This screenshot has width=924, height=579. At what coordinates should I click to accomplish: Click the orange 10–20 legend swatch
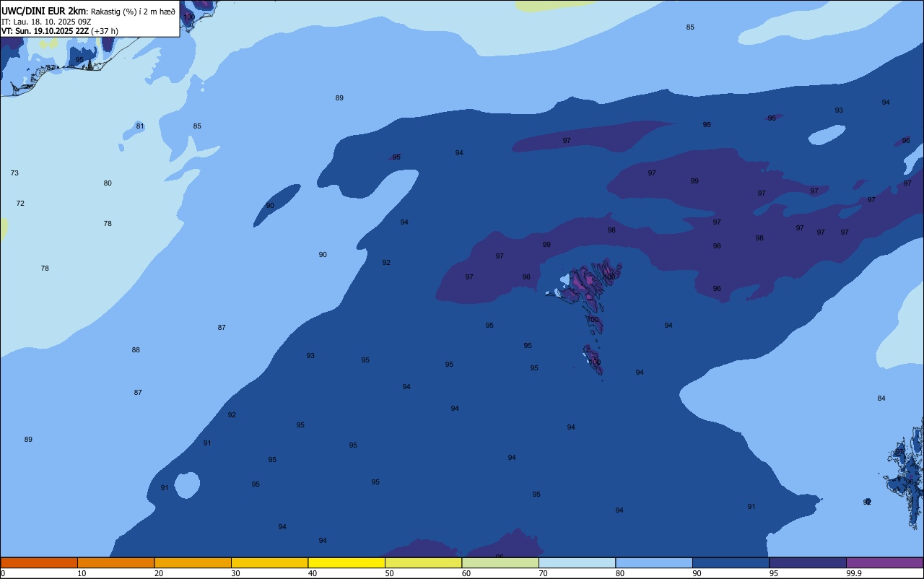pos(115,562)
